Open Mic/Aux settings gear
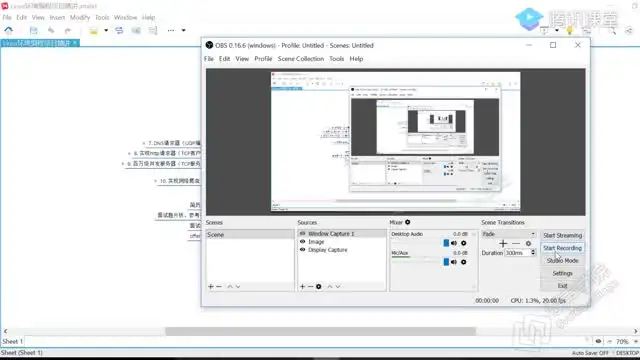The height and width of the screenshot is (360, 640). pyautogui.click(x=464, y=262)
